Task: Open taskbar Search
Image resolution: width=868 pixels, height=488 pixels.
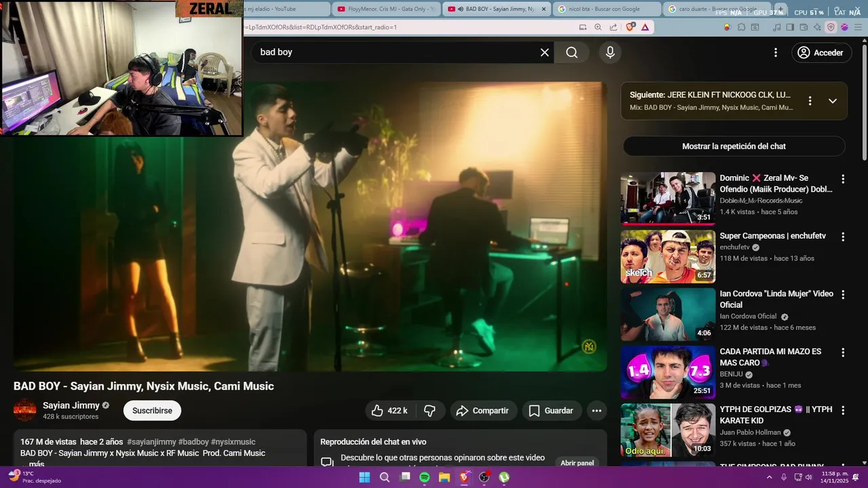Action: pyautogui.click(x=384, y=477)
